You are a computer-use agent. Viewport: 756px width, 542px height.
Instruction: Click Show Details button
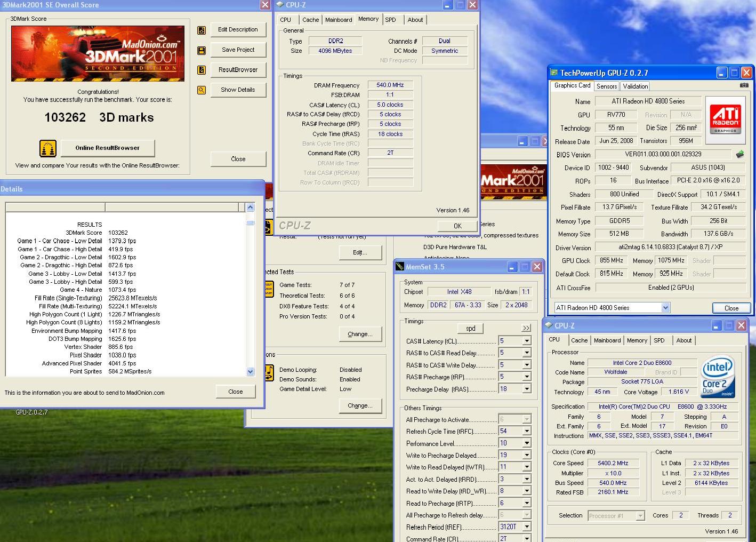pyautogui.click(x=238, y=90)
